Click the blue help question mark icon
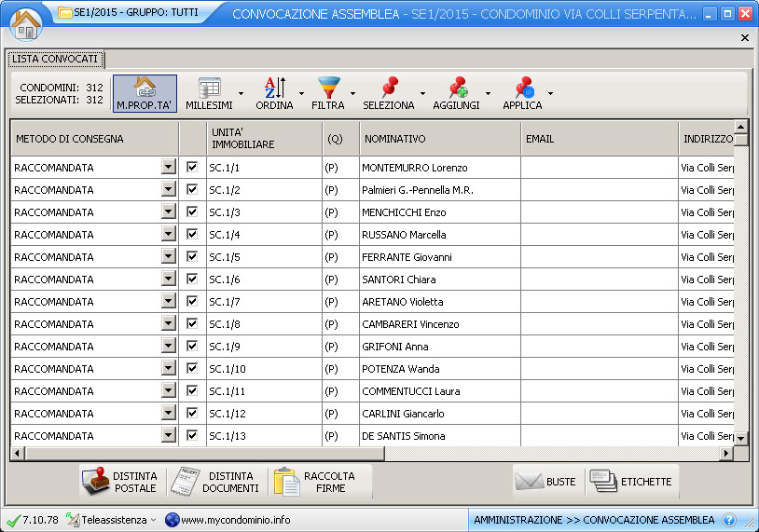 click(728, 520)
